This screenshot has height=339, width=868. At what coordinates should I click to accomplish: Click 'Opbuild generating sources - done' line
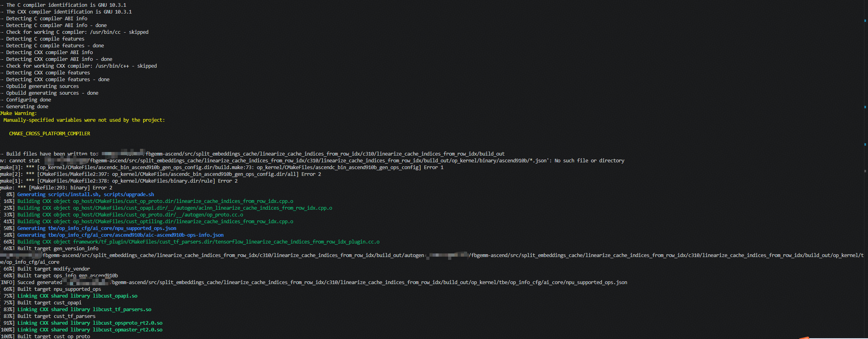[49, 93]
